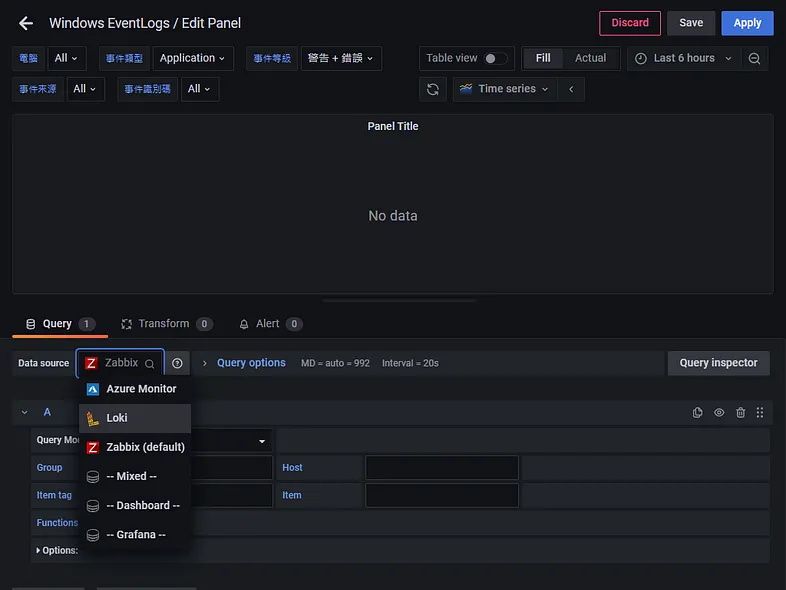Select the Actual display mode
The height and width of the screenshot is (590, 786).
coord(590,58)
